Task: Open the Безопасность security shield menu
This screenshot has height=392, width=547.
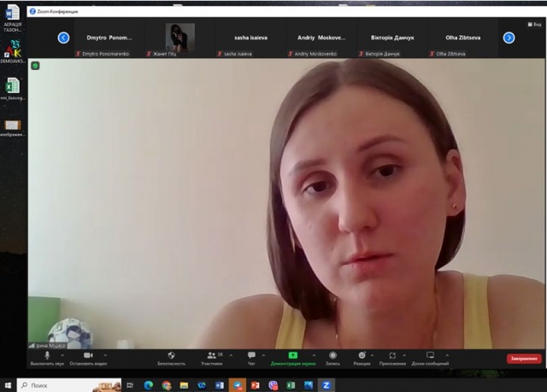Action: click(171, 358)
